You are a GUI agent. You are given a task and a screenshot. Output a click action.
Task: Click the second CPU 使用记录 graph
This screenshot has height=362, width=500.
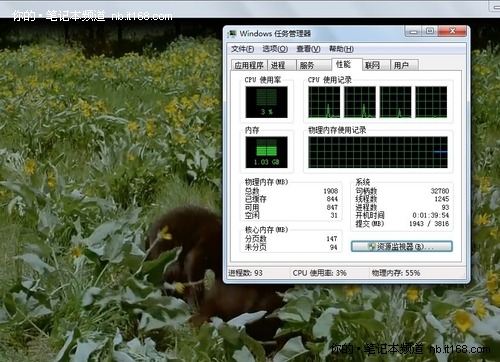360,102
